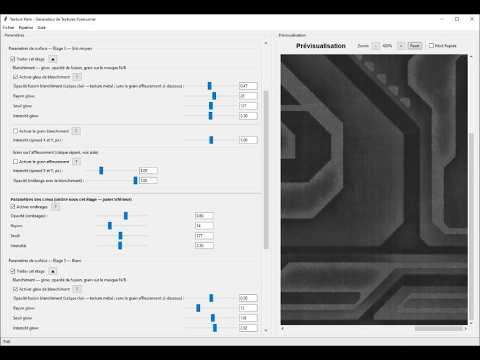Click the Blanc stage Seuil glow value field
Image resolution: width=480 pixels, height=360 pixels.
248,318
